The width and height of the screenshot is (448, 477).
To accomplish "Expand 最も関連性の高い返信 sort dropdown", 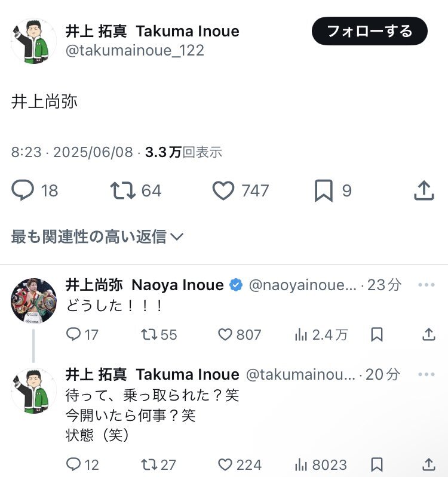I will [x=97, y=236].
